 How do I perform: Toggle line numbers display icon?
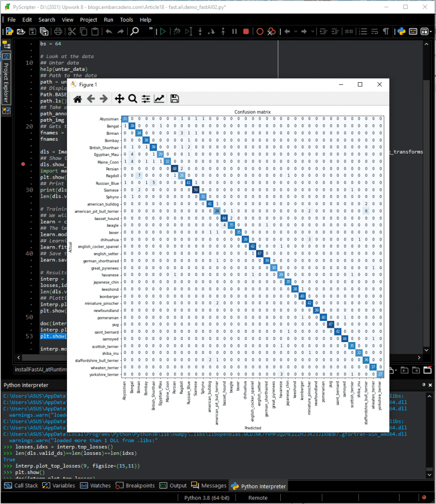pos(363,31)
